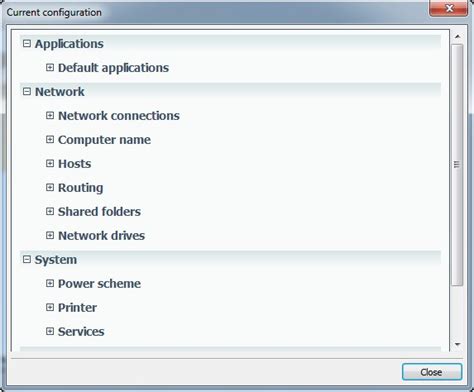Select the Hosts label
Image resolution: width=474 pixels, height=392 pixels.
click(75, 164)
